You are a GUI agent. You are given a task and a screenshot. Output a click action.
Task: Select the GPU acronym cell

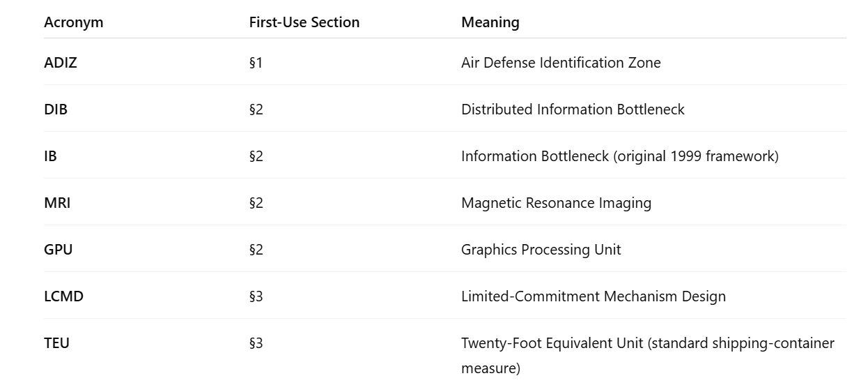coord(59,250)
